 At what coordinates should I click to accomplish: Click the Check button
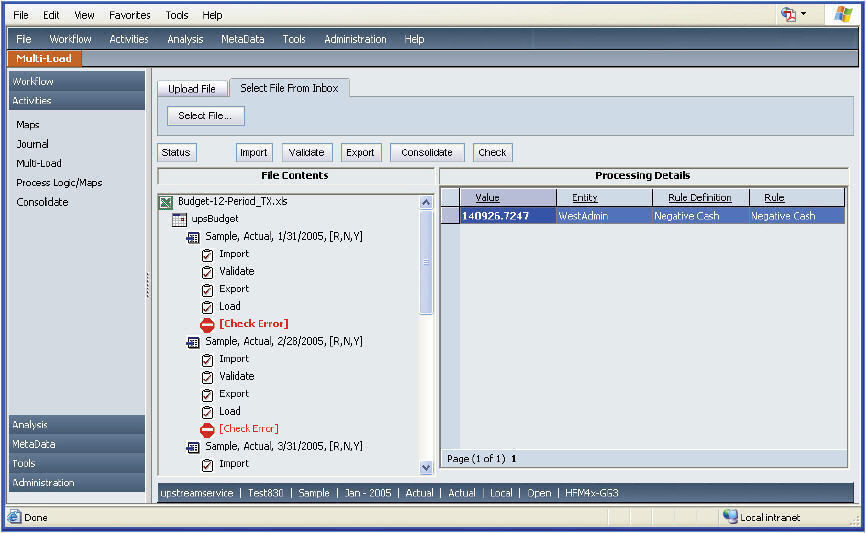coord(492,152)
